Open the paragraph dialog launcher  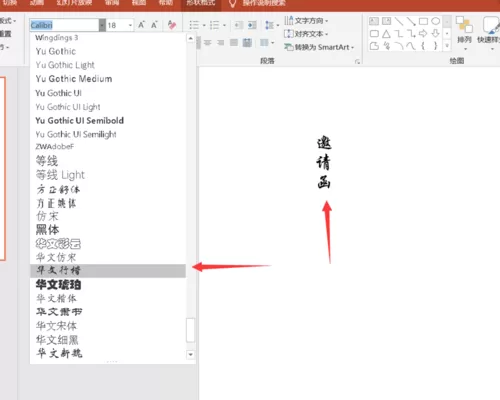(x=357, y=61)
